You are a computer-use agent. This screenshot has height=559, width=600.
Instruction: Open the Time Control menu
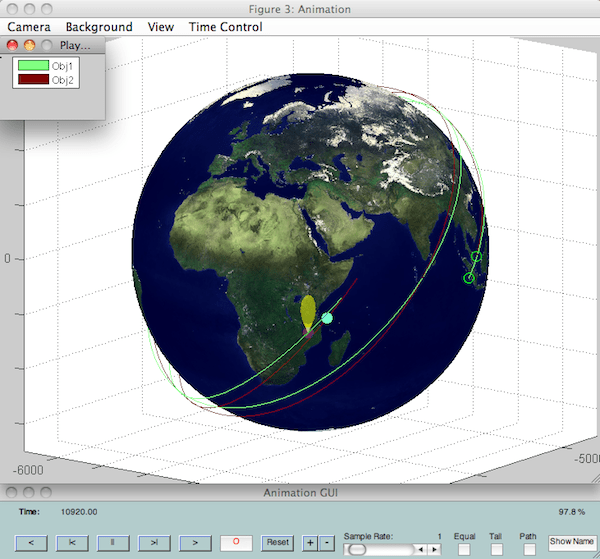pyautogui.click(x=225, y=27)
